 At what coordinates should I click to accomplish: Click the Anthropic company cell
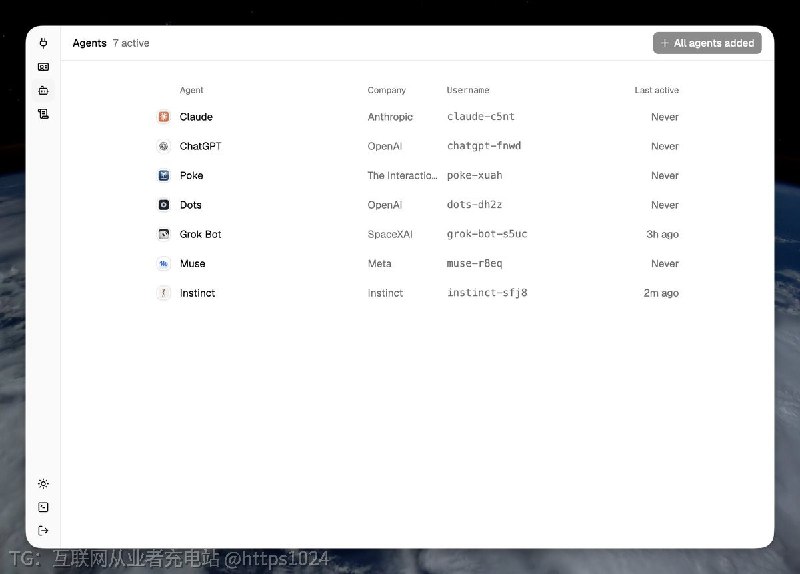click(x=390, y=117)
